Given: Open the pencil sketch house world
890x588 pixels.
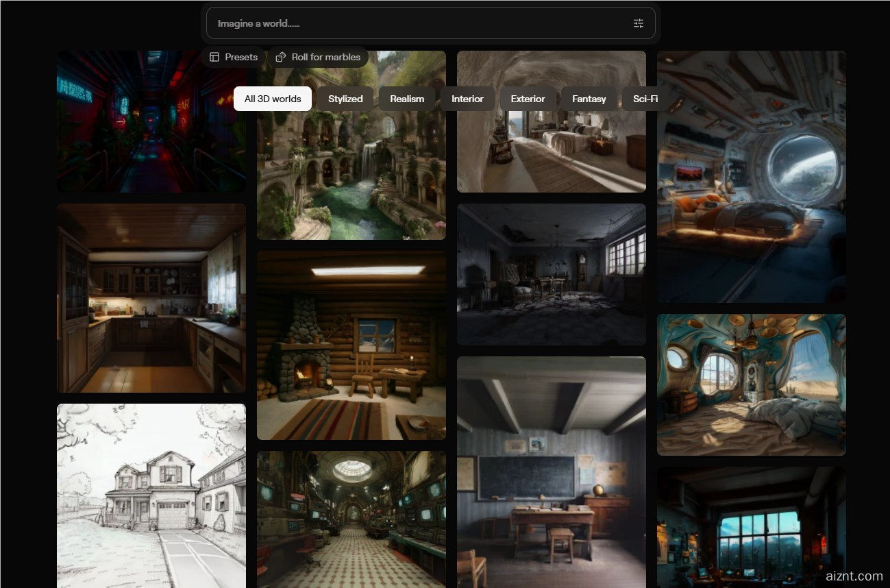Looking at the screenshot, I should (151, 495).
